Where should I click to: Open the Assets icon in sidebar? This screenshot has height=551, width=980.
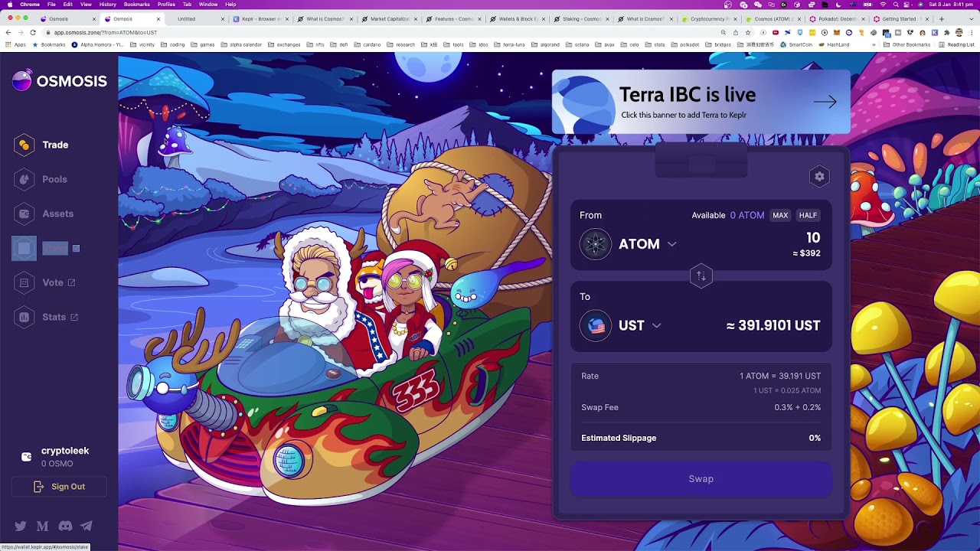coord(24,214)
